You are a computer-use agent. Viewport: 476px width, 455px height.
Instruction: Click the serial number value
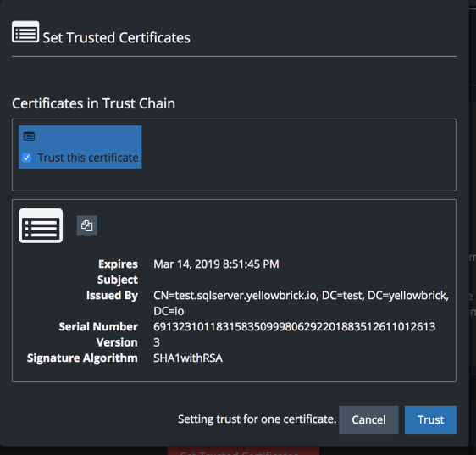295,327
